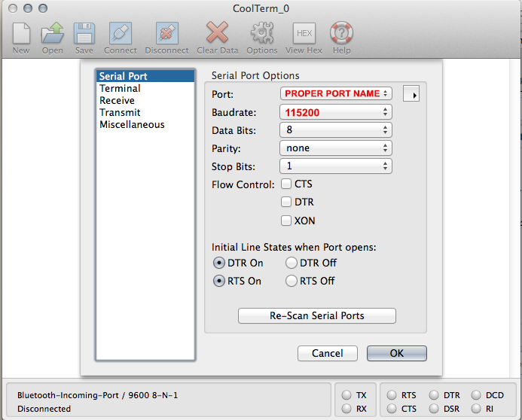Click the Bluetooth-Incoming-Port status text
The image size is (522, 420).
97,395
